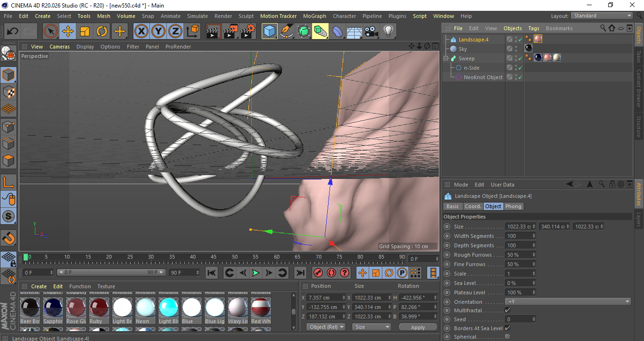Play the animation forwards
This screenshot has width=644, height=341.
(256, 273)
